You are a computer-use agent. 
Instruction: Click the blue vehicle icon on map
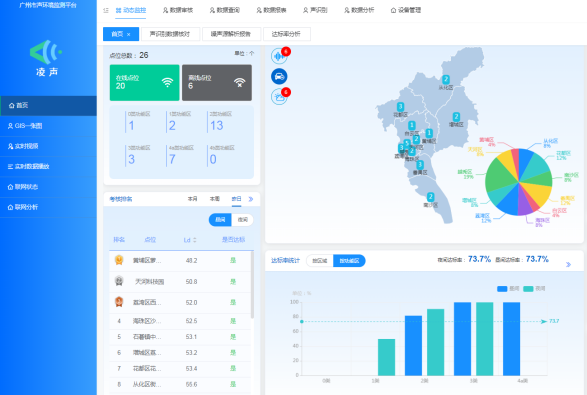279,76
